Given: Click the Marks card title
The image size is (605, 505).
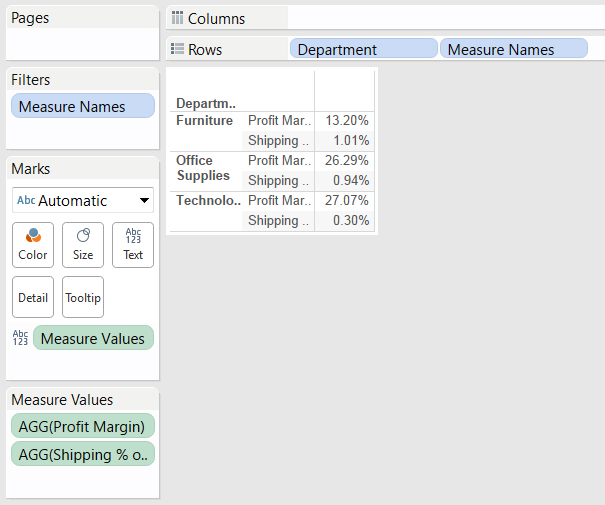Looking at the screenshot, I should pyautogui.click(x=30, y=169).
